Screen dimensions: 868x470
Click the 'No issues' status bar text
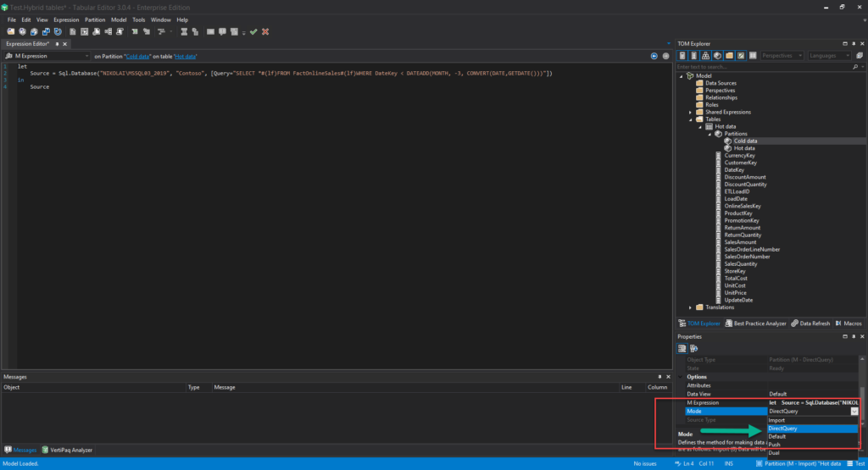tap(645, 463)
